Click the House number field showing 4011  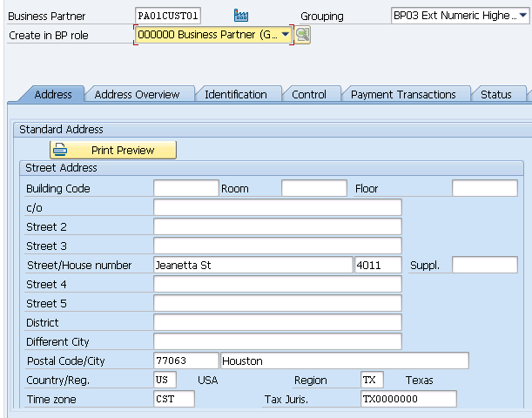377,265
